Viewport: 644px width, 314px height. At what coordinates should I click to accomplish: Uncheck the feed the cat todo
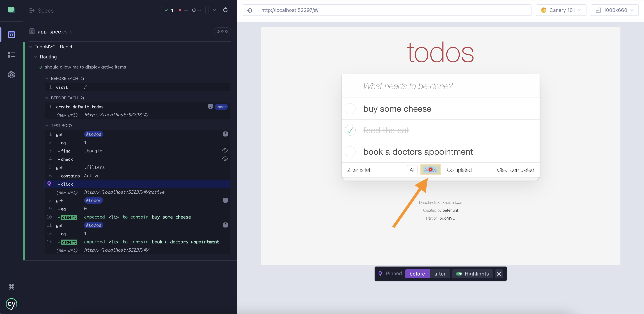coord(350,130)
